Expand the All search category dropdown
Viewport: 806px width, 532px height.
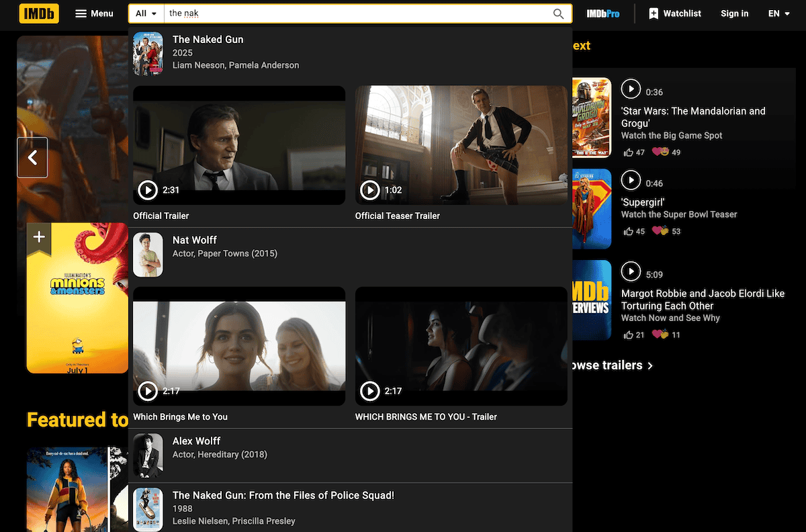pos(146,13)
